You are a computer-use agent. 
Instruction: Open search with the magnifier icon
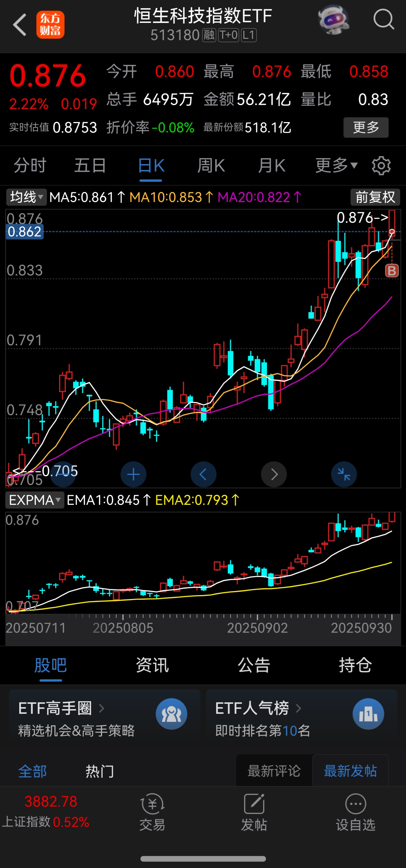pos(384,20)
